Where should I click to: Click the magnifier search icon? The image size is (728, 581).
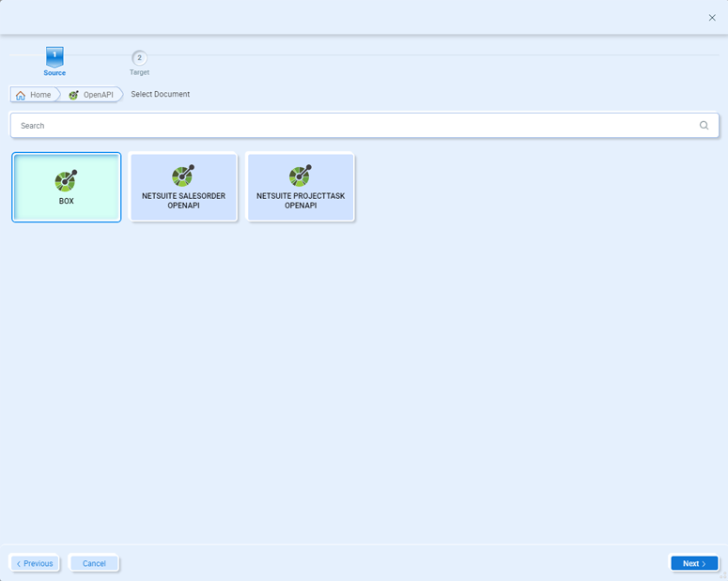(704, 125)
